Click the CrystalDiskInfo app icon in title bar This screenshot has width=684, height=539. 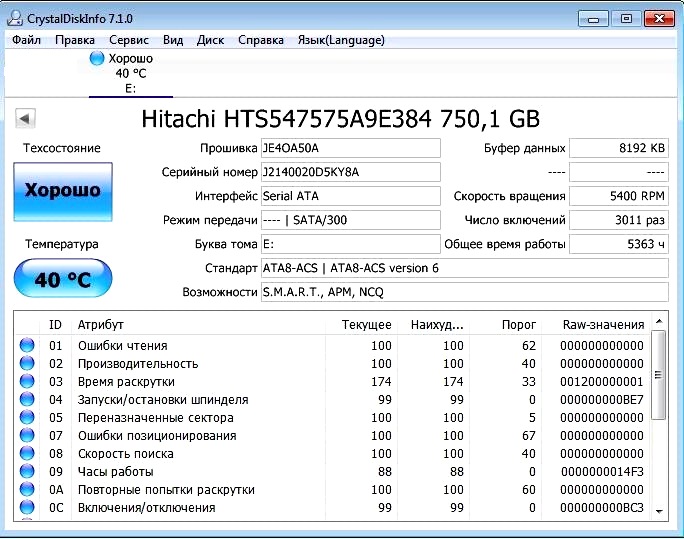[x=15, y=18]
